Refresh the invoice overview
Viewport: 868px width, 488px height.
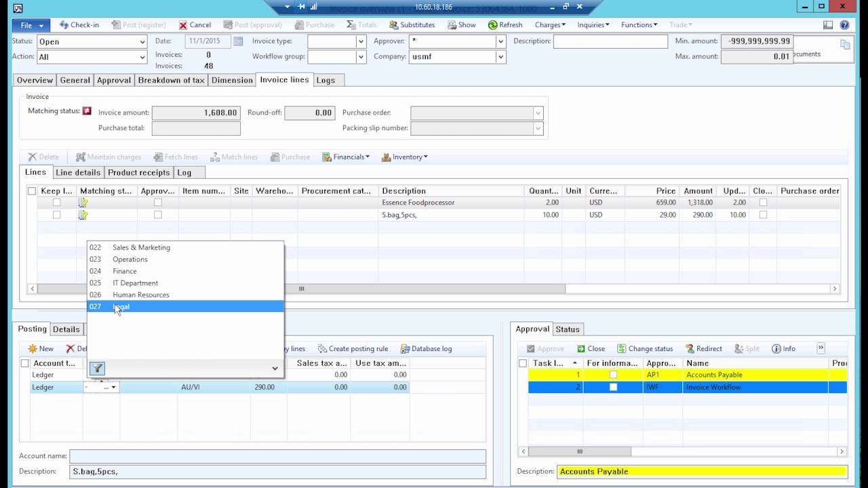pos(505,25)
